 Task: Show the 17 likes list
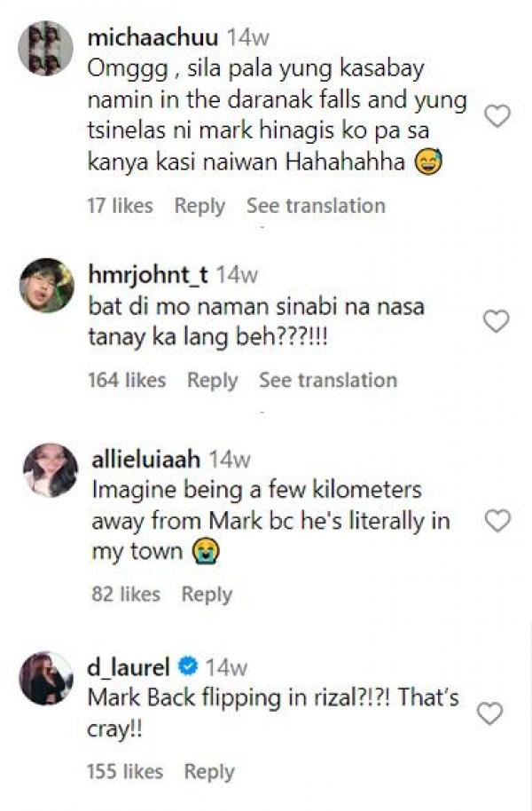(120, 206)
